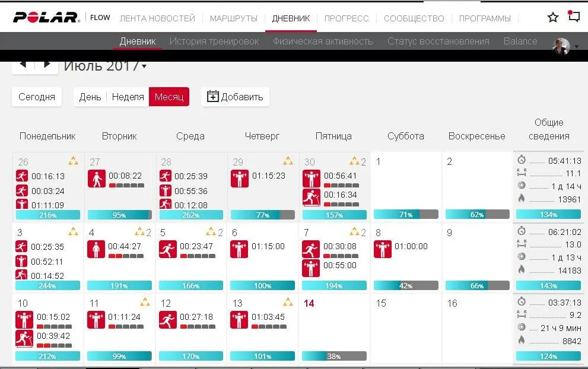The height and width of the screenshot is (369, 588).
Task: Click training target icon on the 11th
Action: pyautogui.click(x=145, y=302)
